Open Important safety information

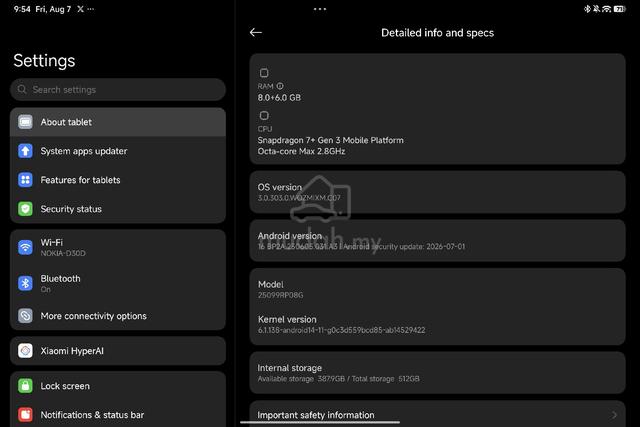click(438, 414)
